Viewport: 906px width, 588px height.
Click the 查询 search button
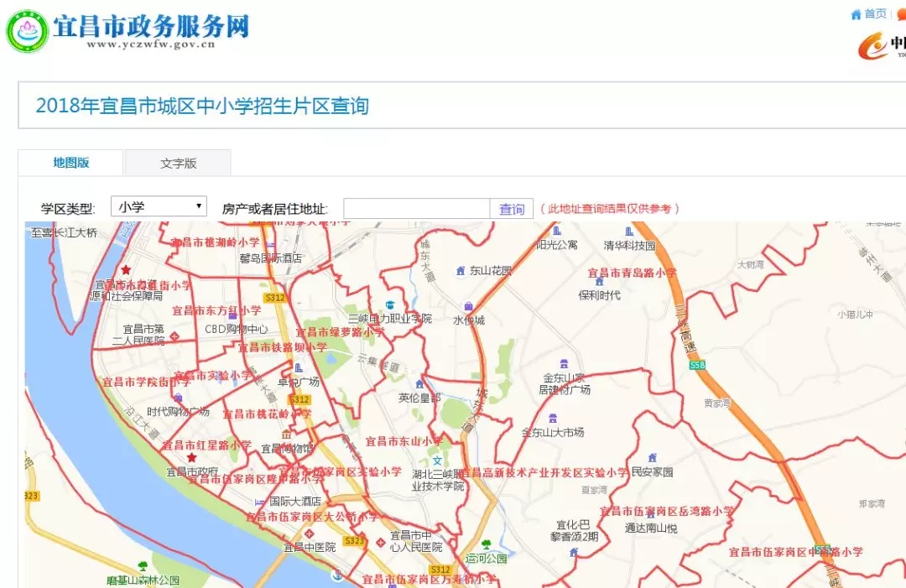click(512, 209)
